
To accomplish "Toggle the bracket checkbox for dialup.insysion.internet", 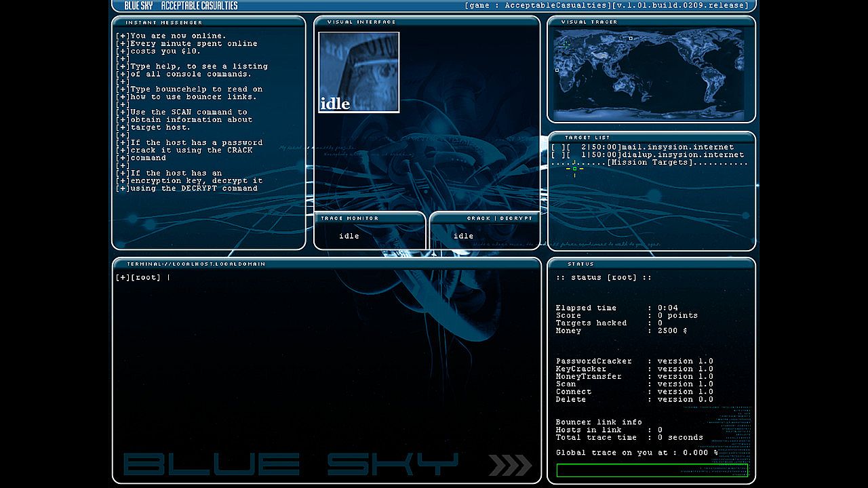I will click(557, 155).
